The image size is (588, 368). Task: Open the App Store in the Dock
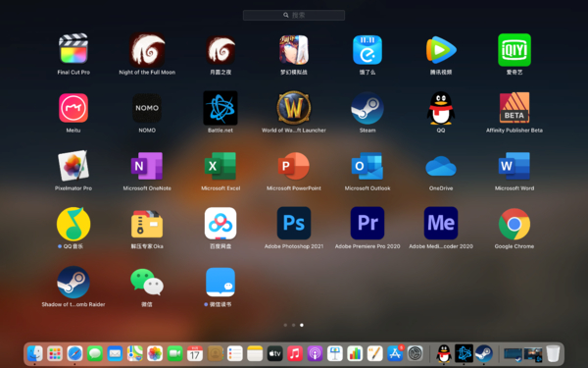[x=395, y=353]
